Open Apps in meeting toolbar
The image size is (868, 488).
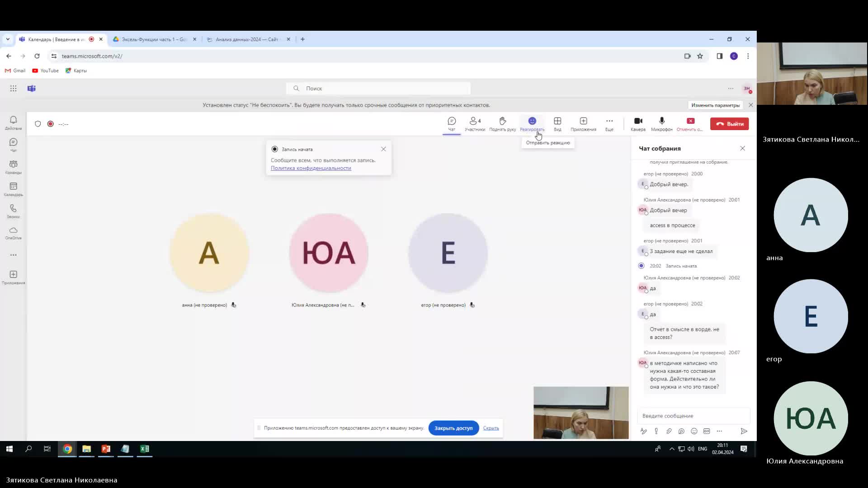coord(583,124)
